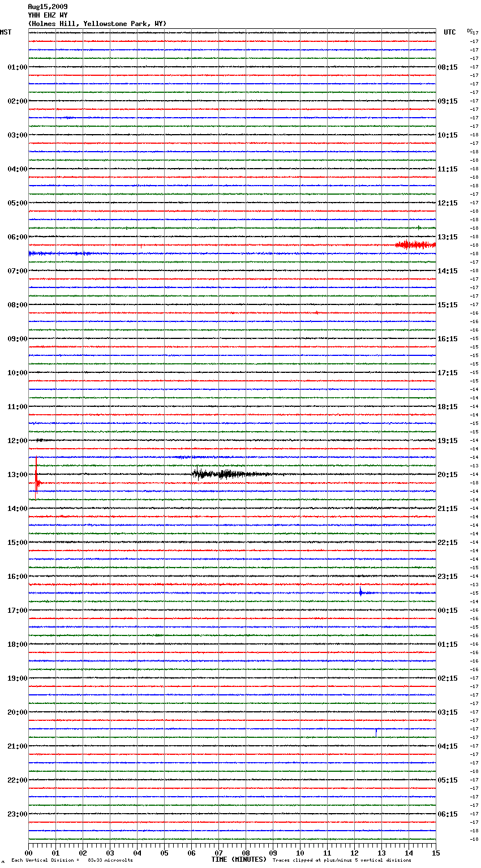The height and width of the screenshot is (868, 481).
Task: Click the 20:15 UTC time label
Action: 448,475
